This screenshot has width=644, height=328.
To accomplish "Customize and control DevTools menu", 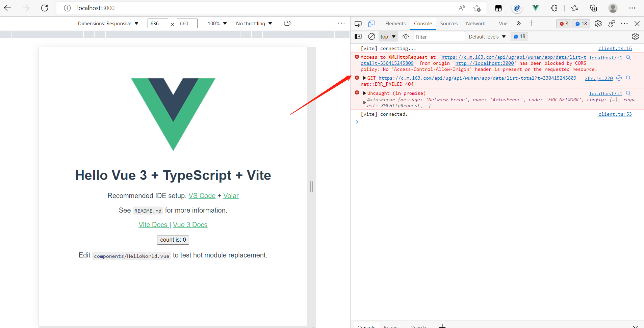I will point(624,24).
